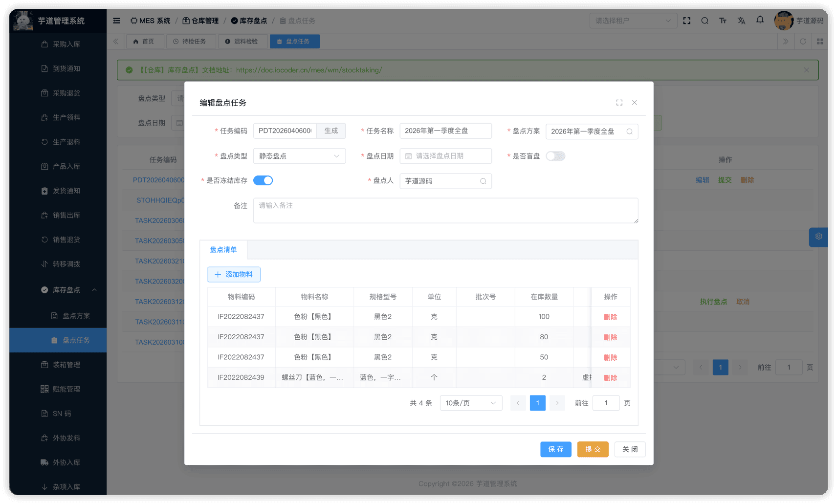Switch to the 待检任务 tab
This screenshot has height=504, width=837.
191,41
